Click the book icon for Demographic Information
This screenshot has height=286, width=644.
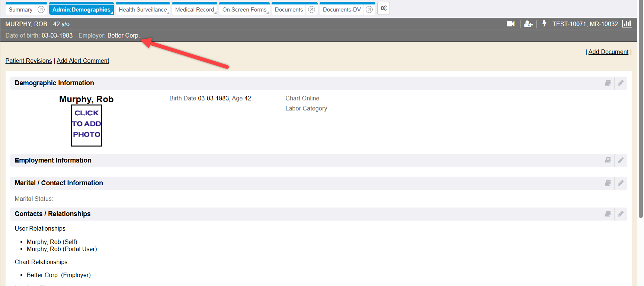coord(608,83)
